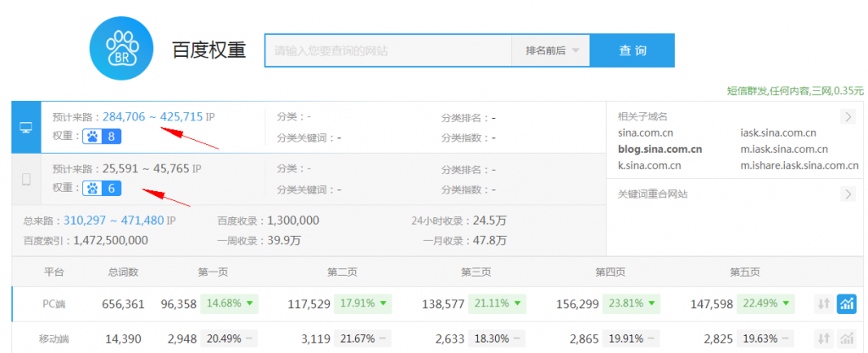868x353 pixels.
Task: Click the 22.49% fifth-page change badge
Action: [765, 304]
